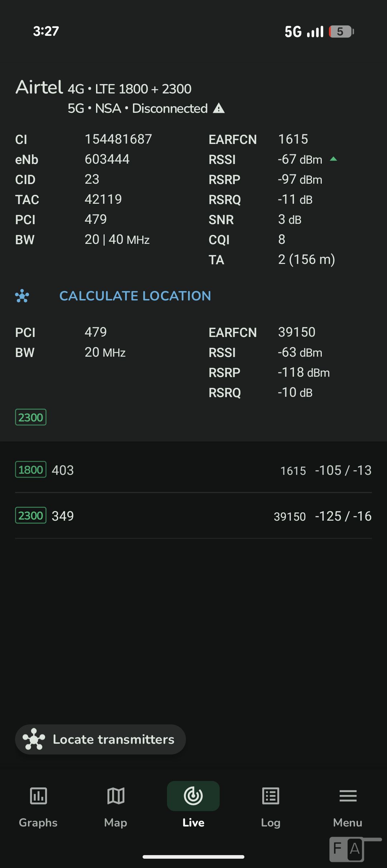Open the Graphs tab

click(x=38, y=804)
